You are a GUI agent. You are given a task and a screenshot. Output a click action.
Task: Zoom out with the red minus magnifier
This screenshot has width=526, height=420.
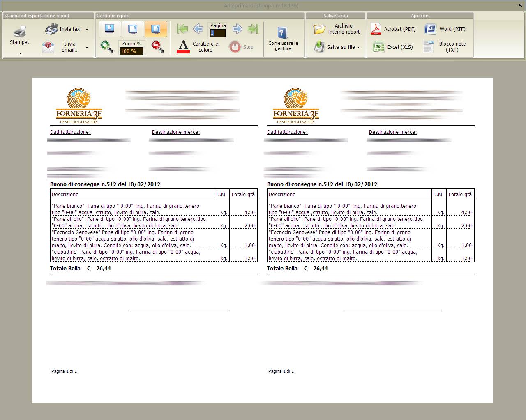click(x=158, y=47)
